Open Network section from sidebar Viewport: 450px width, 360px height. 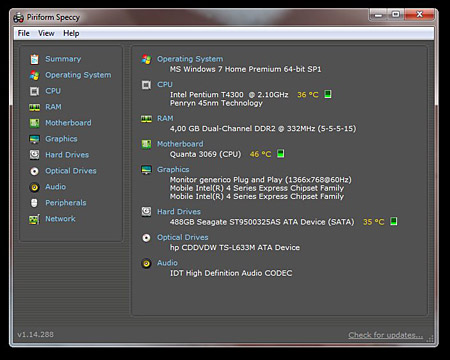click(x=60, y=219)
